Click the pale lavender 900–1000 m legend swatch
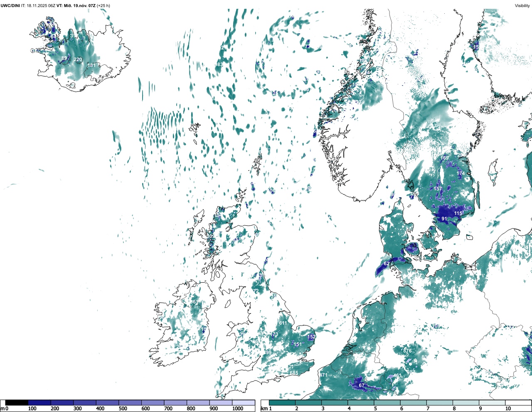Viewport: 532px width, 412px height. (x=221, y=402)
